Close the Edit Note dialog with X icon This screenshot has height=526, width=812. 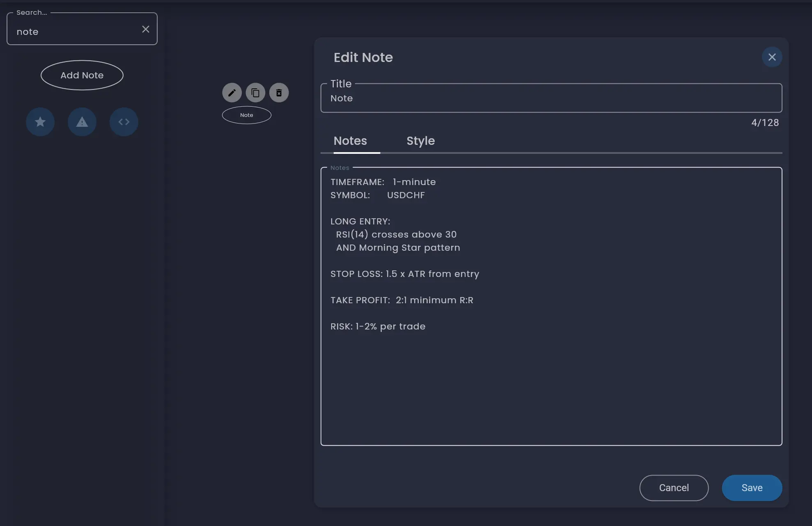pos(772,57)
